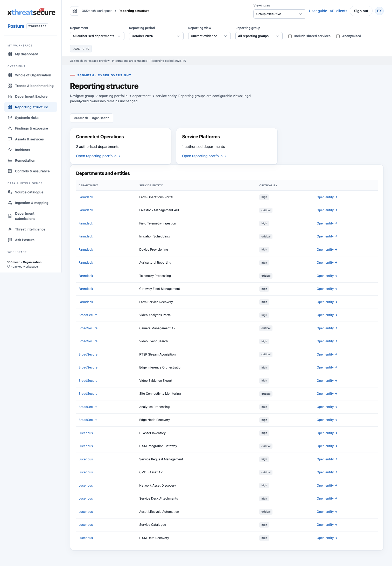This screenshot has height=566, width=392.
Task: Click the Trends & benchmarking sidebar icon
Action: [x=10, y=86]
